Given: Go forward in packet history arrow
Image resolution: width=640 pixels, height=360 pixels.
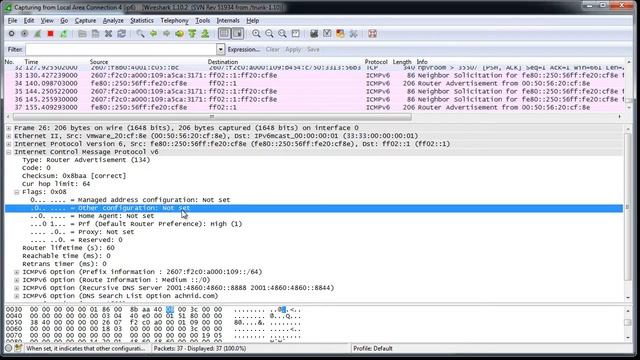Looking at the screenshot, I should coord(167,34).
